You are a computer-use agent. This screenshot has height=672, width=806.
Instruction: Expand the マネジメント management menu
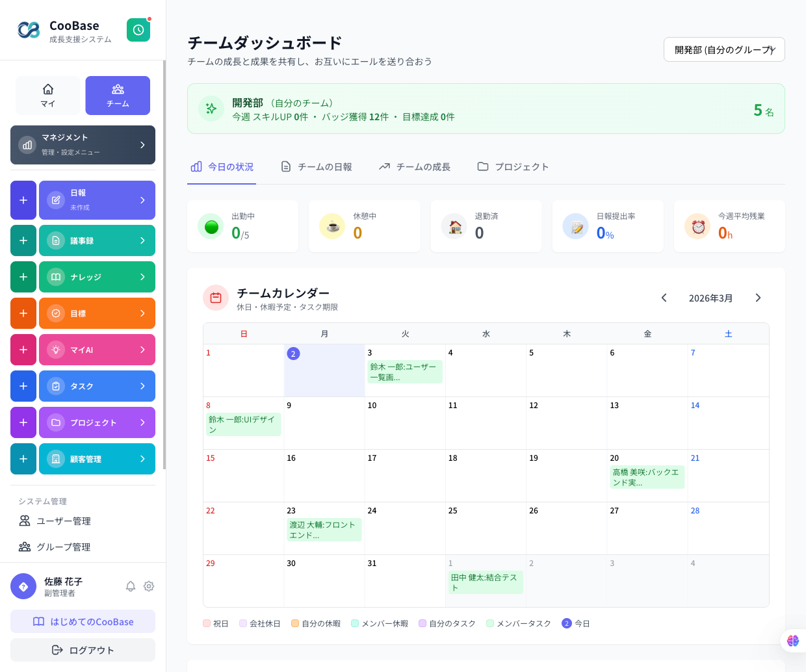[83, 144]
